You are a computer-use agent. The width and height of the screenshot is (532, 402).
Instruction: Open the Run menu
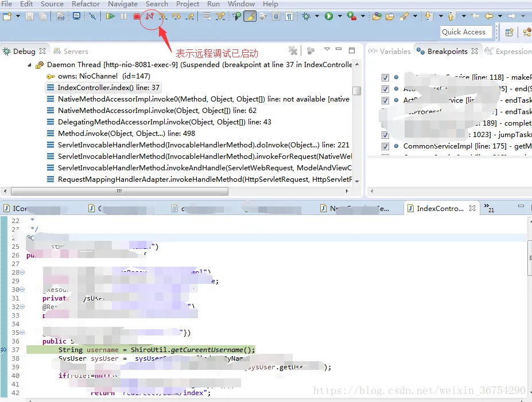(x=213, y=4)
